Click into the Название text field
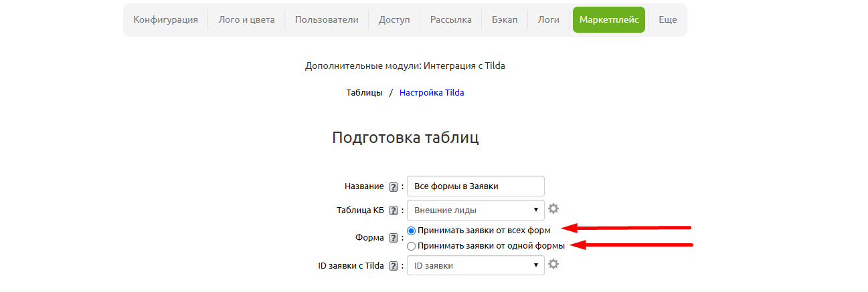Screen dimensions: 868x292 [475, 186]
